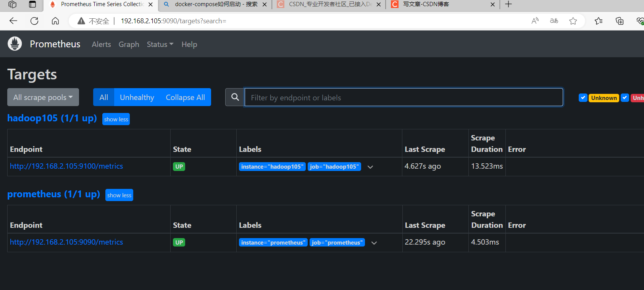
Task: Collapse hadoop105 pool with show less
Action: [116, 119]
